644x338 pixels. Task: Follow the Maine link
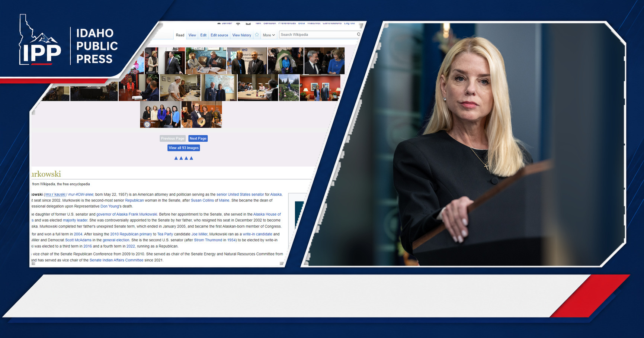point(224,200)
